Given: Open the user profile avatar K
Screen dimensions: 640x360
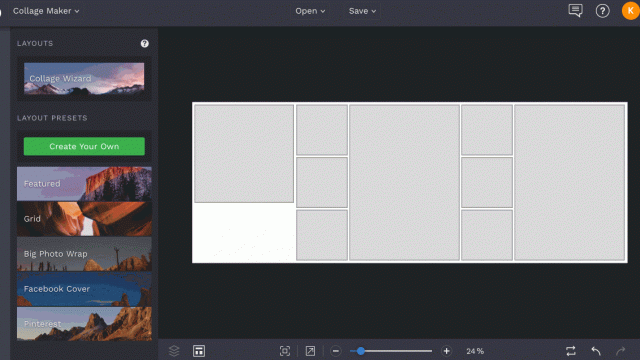Looking at the screenshot, I should coord(630,11).
